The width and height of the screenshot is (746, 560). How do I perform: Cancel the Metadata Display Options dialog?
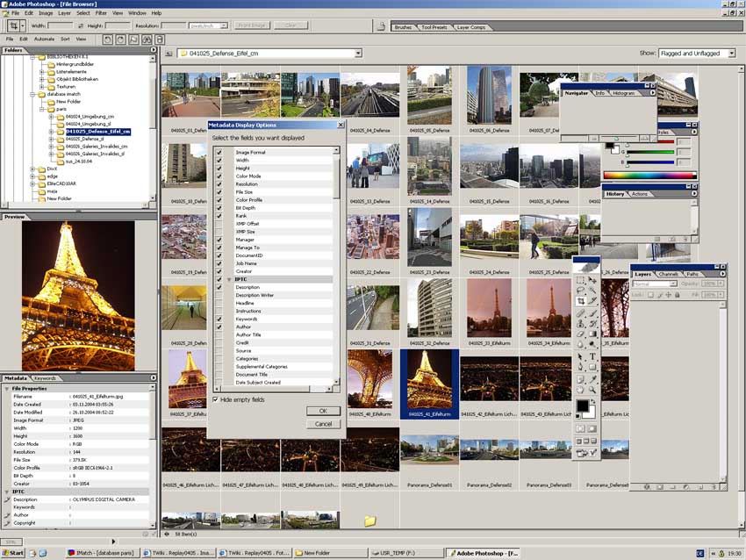pyautogui.click(x=323, y=424)
